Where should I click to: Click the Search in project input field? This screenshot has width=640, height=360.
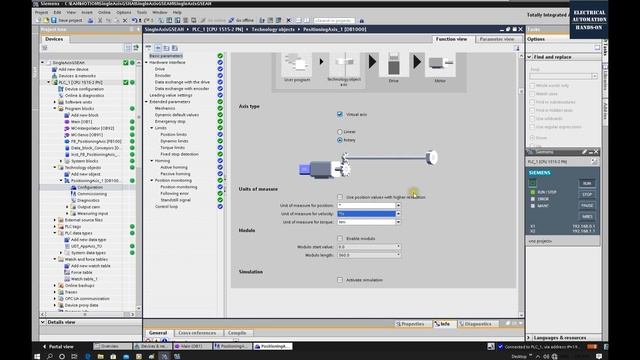pos(334,20)
